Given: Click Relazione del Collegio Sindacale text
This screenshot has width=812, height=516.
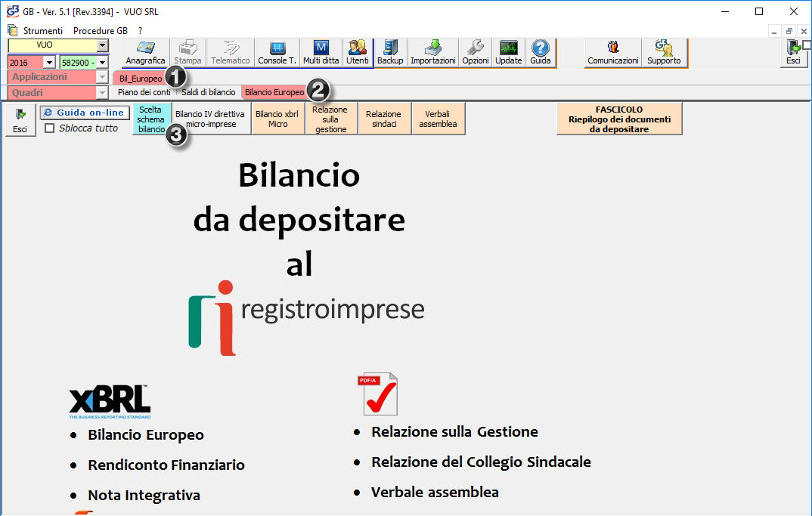Looking at the screenshot, I should click(481, 462).
